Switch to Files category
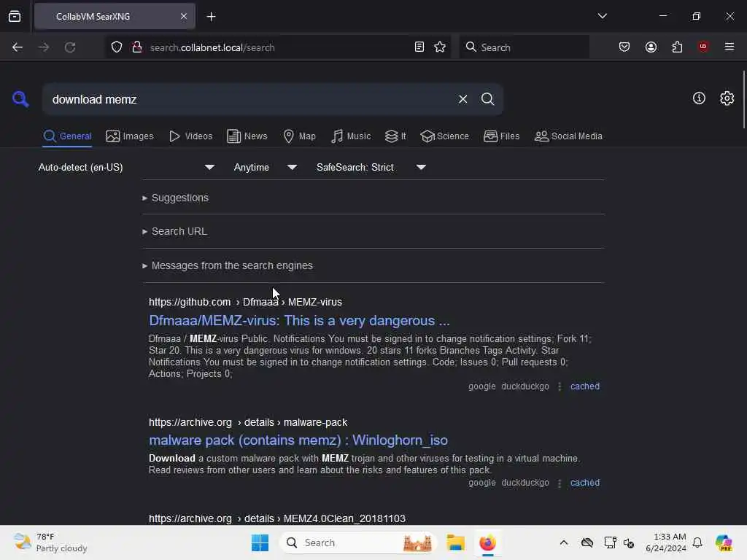 pyautogui.click(x=501, y=136)
